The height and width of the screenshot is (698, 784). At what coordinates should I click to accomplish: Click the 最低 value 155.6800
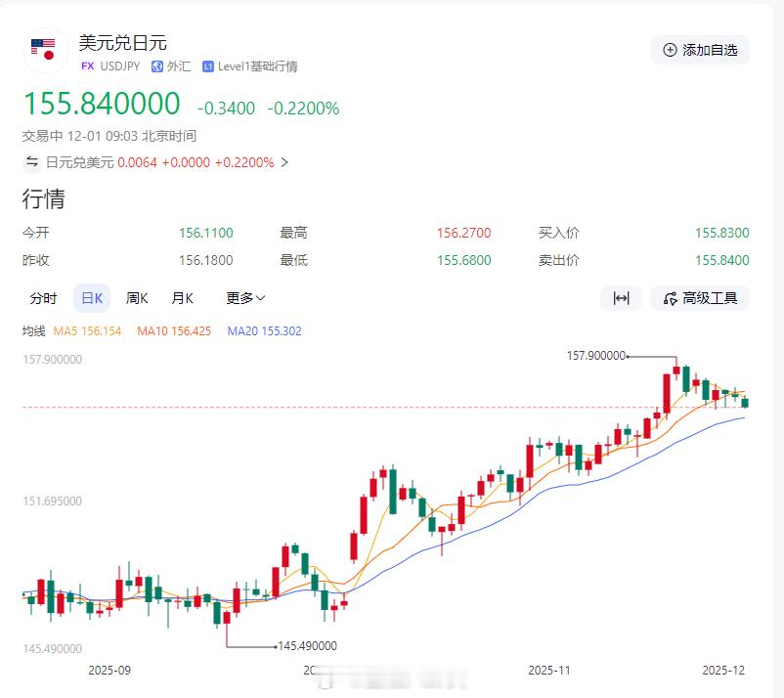[464, 260]
